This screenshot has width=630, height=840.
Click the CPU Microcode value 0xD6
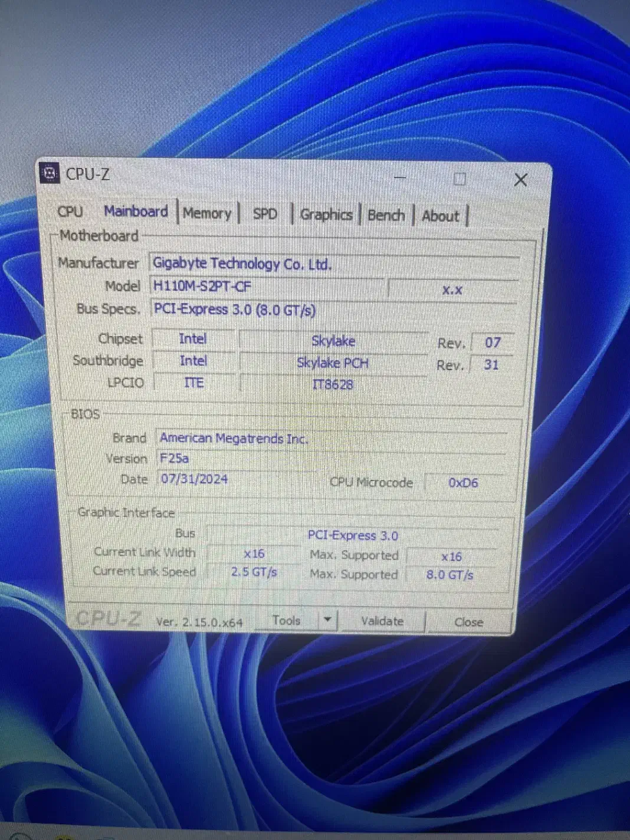coord(464,483)
